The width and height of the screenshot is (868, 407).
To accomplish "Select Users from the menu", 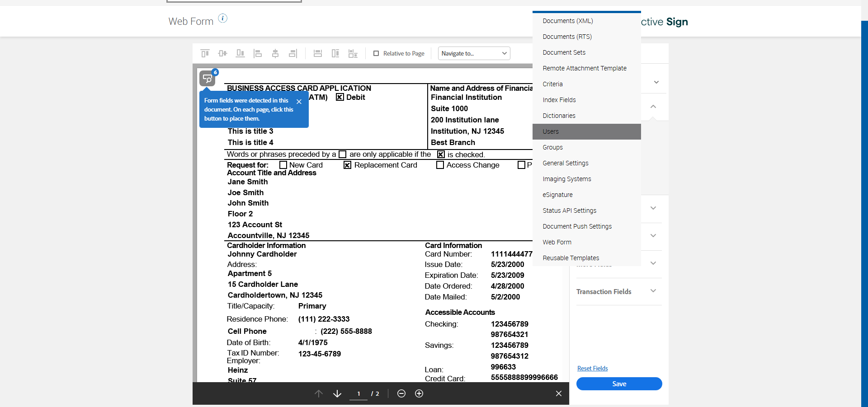I will (x=551, y=131).
